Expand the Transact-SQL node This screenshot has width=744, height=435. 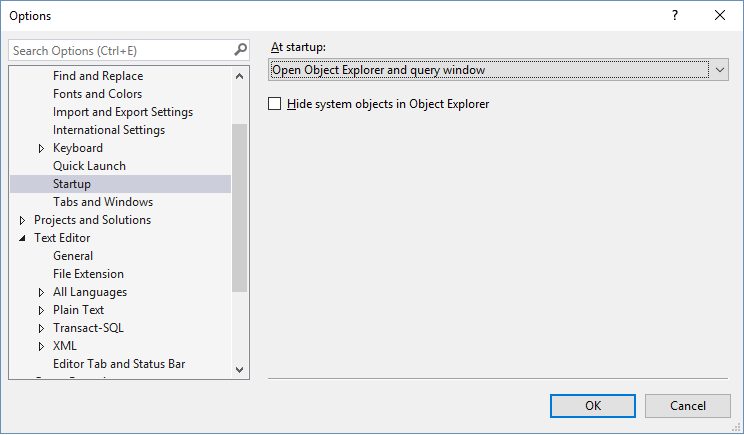41,328
